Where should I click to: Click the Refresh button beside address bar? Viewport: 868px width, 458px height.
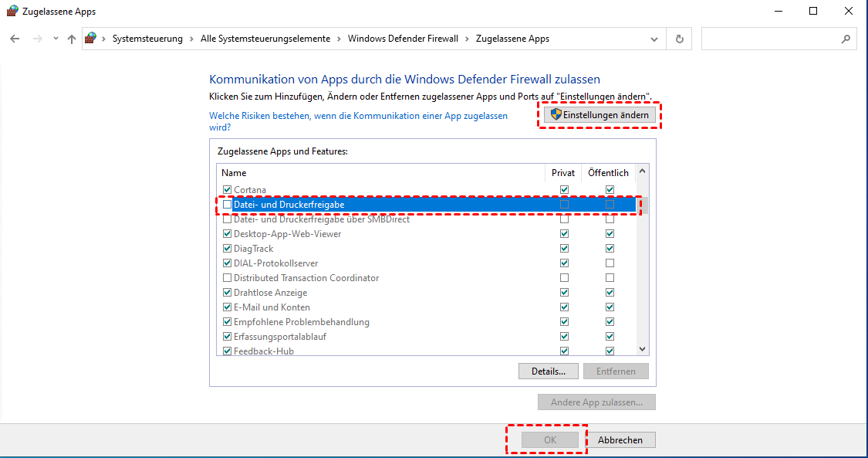[679, 39]
